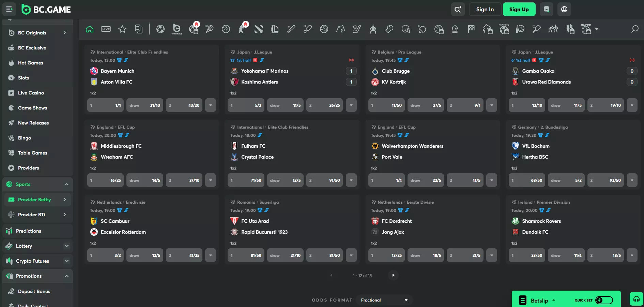
Task: Bet on draw 11/5 Yokohama vs Kashima
Action: click(285, 105)
